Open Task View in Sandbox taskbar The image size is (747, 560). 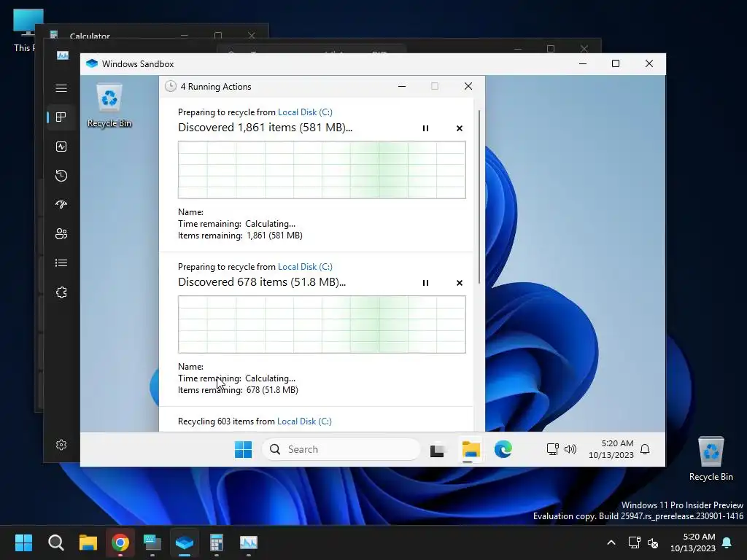pyautogui.click(x=437, y=449)
